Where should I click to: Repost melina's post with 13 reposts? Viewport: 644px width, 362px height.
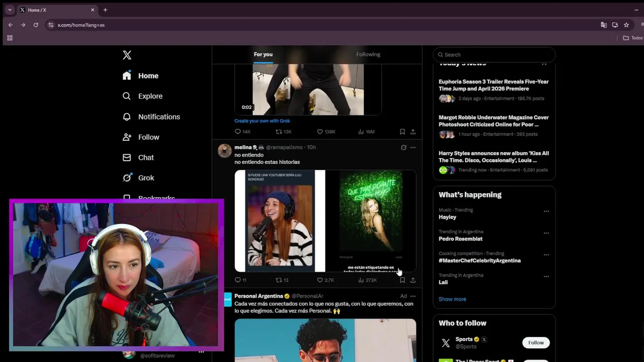pyautogui.click(x=282, y=280)
